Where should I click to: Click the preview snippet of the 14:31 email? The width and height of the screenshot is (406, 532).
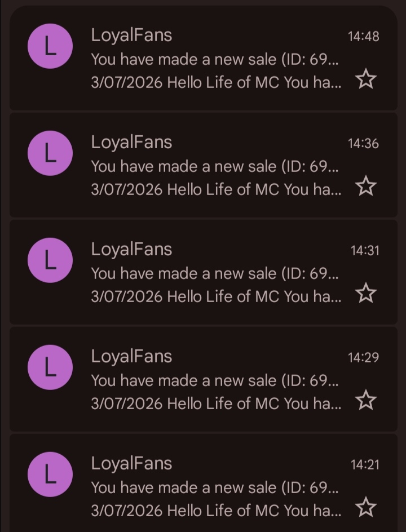215,296
